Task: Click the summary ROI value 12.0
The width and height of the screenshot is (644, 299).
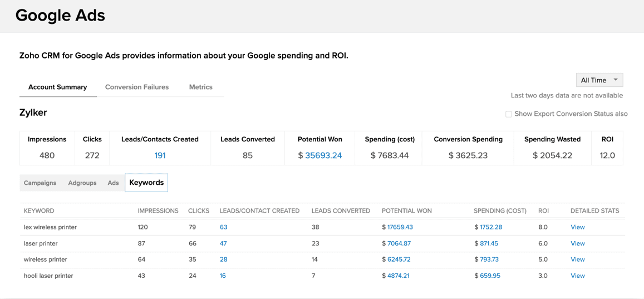Action: [x=607, y=156]
